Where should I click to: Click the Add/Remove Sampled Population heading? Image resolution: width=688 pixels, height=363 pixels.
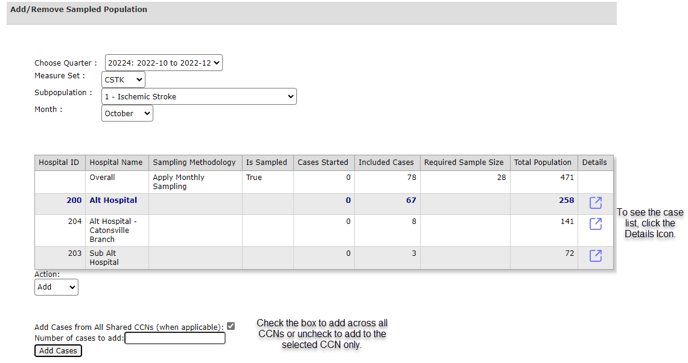click(x=79, y=10)
